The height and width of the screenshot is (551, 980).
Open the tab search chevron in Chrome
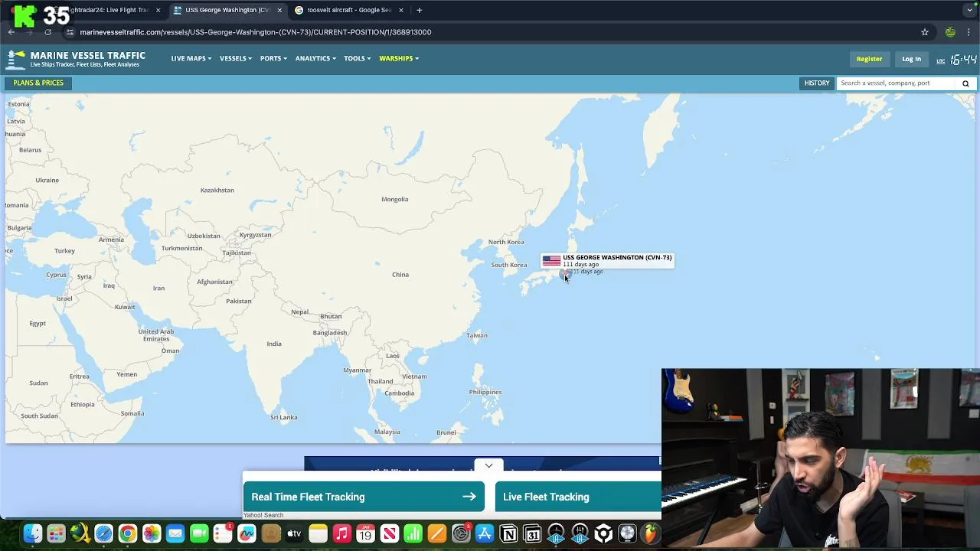[970, 10]
